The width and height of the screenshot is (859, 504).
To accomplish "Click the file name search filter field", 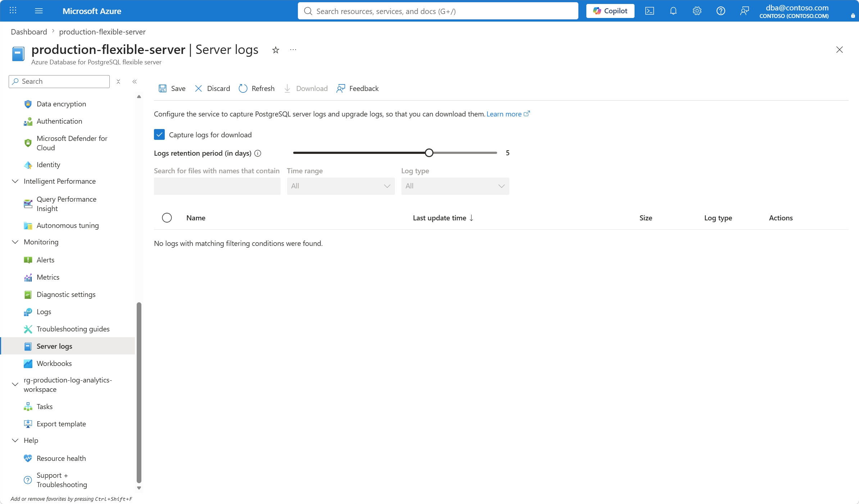I will tap(217, 186).
